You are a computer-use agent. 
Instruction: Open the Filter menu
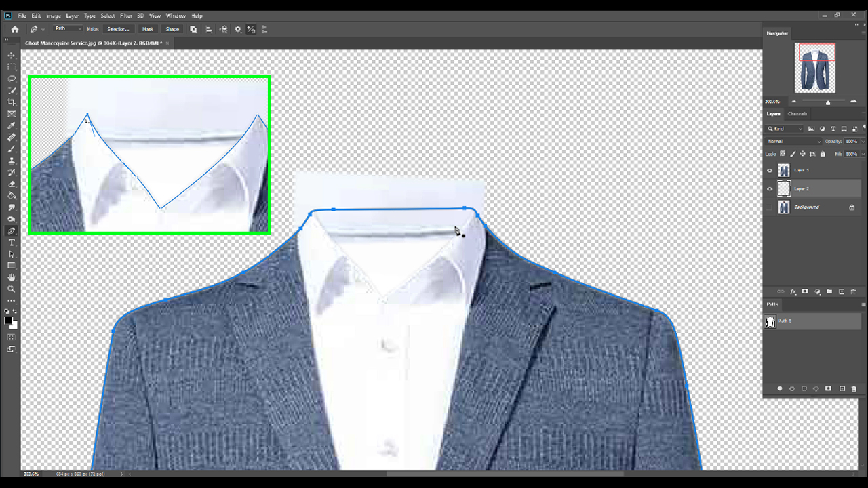[126, 16]
